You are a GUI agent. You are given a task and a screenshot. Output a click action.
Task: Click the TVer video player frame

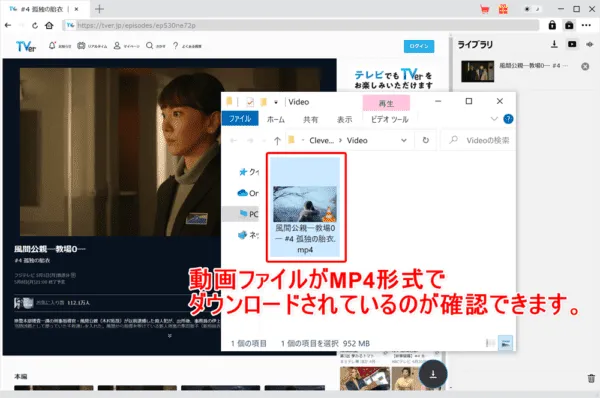pos(120,152)
